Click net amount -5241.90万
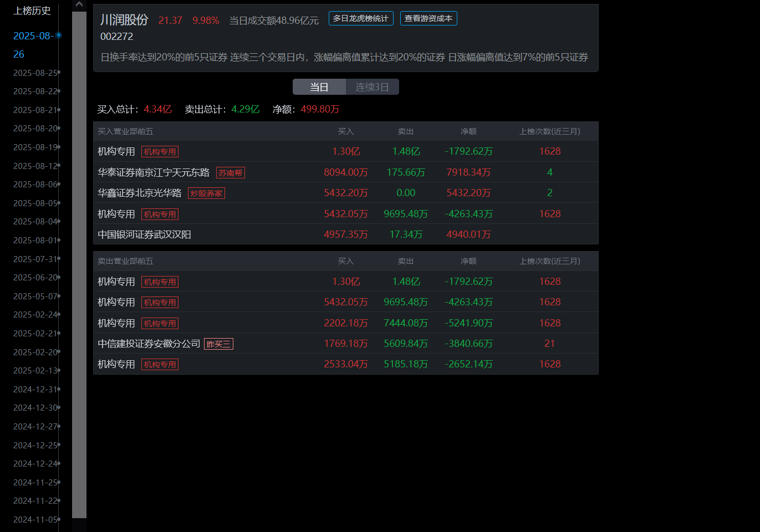 tap(468, 323)
